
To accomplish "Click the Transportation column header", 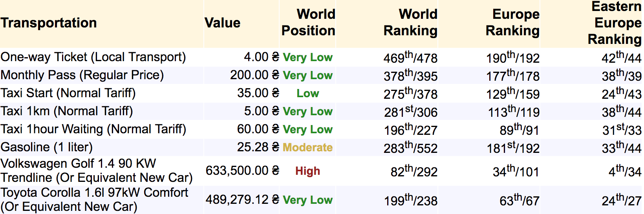I will pyautogui.click(x=49, y=23).
